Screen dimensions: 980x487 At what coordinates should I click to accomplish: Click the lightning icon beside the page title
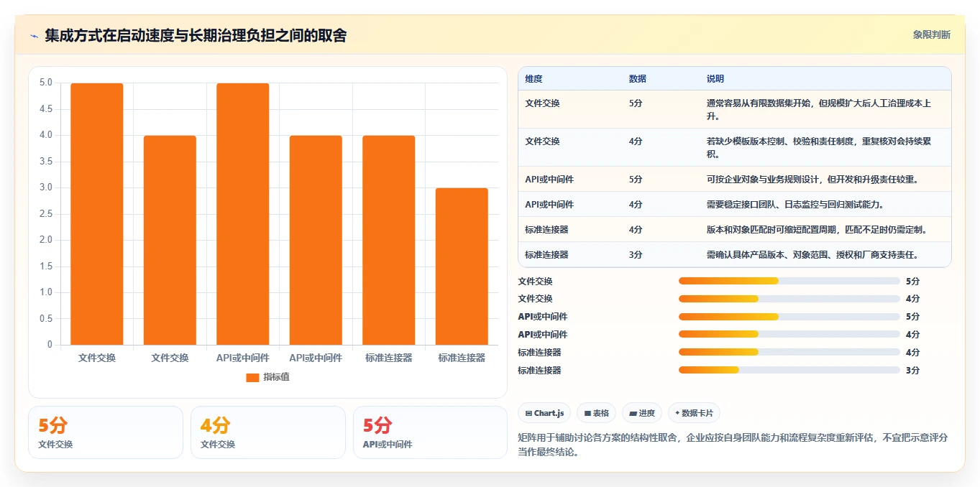35,35
